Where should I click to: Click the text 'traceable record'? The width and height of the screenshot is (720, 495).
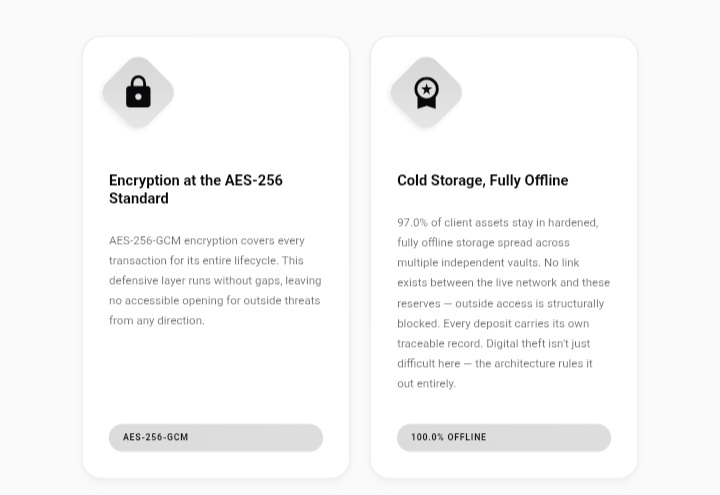pos(439,343)
